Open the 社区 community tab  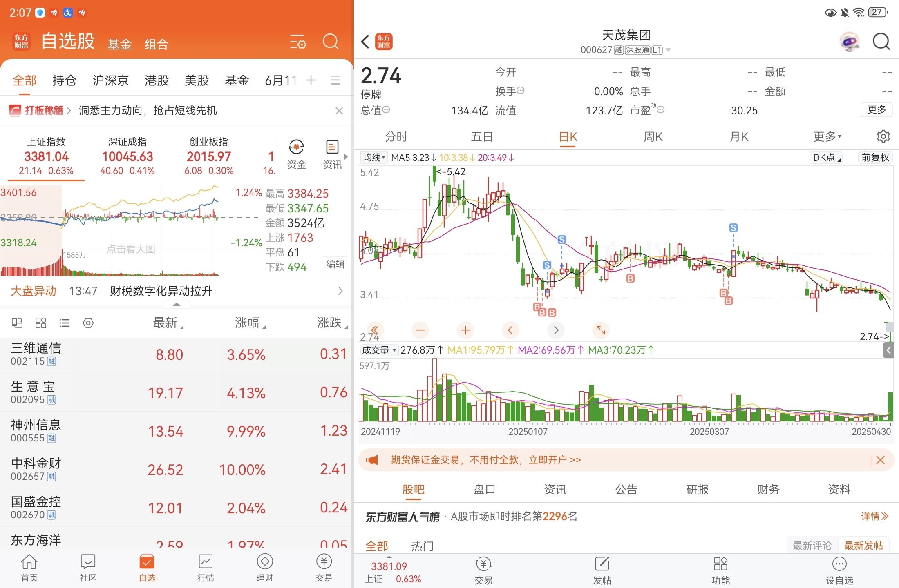click(88, 568)
